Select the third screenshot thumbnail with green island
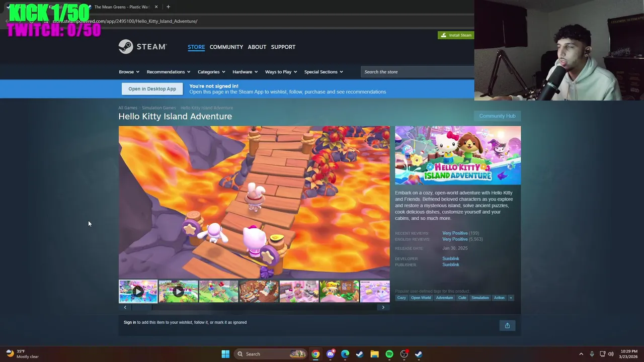644x362 pixels. [218, 292]
